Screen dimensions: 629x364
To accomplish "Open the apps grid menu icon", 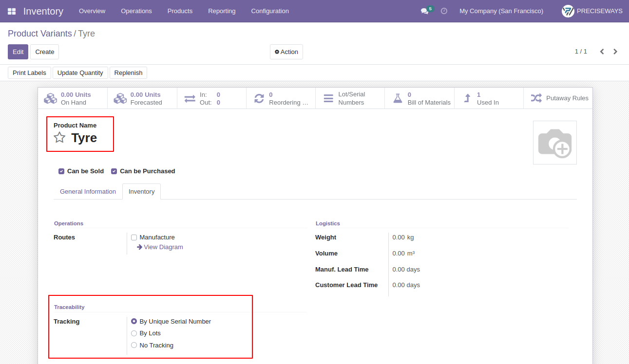I will (x=12, y=11).
